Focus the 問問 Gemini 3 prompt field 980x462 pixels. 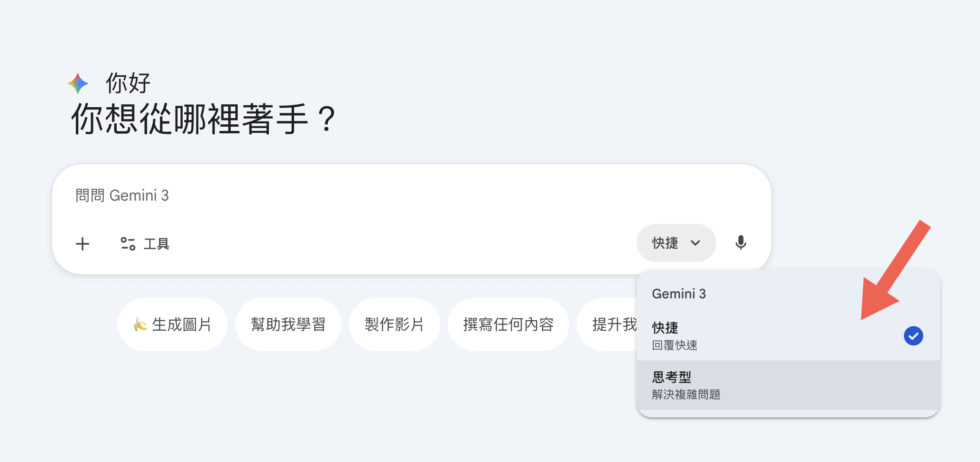[x=332, y=195]
